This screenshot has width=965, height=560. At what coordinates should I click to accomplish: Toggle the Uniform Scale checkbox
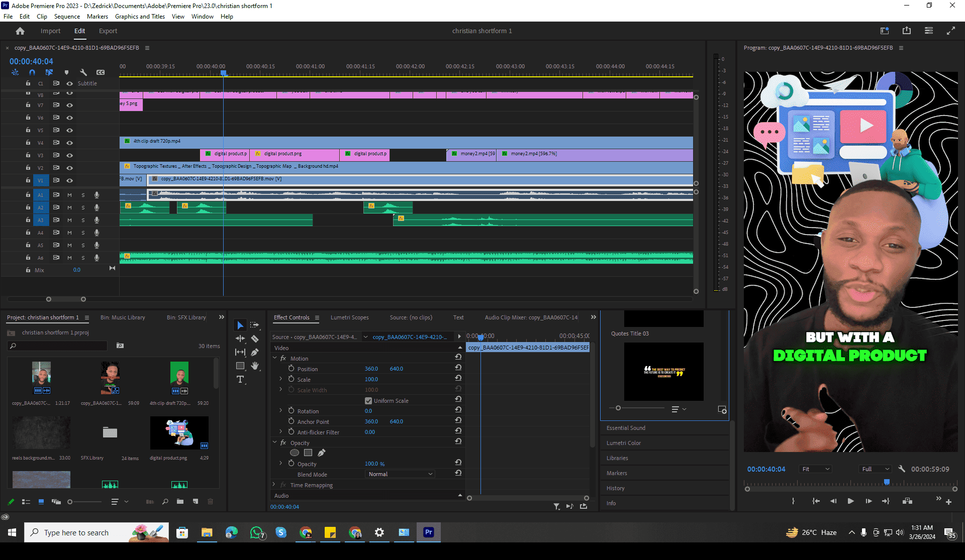pos(368,401)
